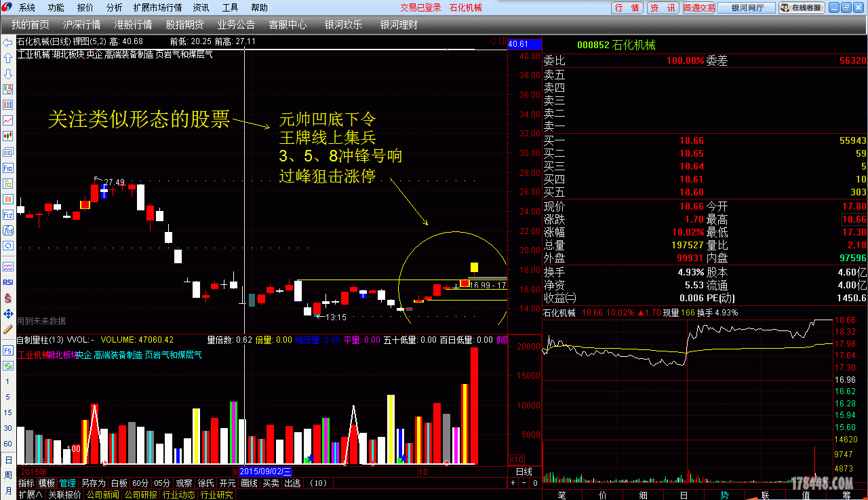This screenshot has height=500, width=868.
Task: Select the pencil drawing tool icon
Action: tap(8, 329)
